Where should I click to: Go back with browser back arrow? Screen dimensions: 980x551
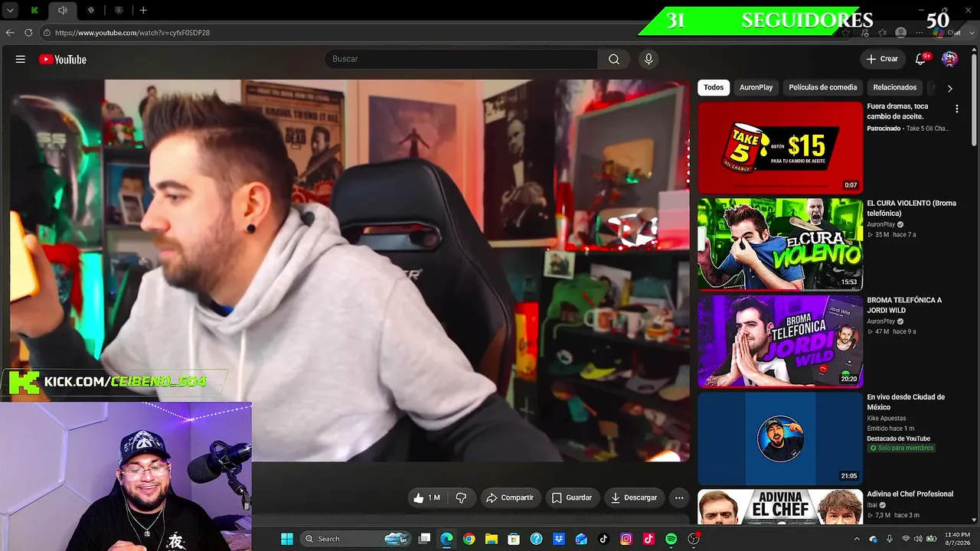coord(10,33)
